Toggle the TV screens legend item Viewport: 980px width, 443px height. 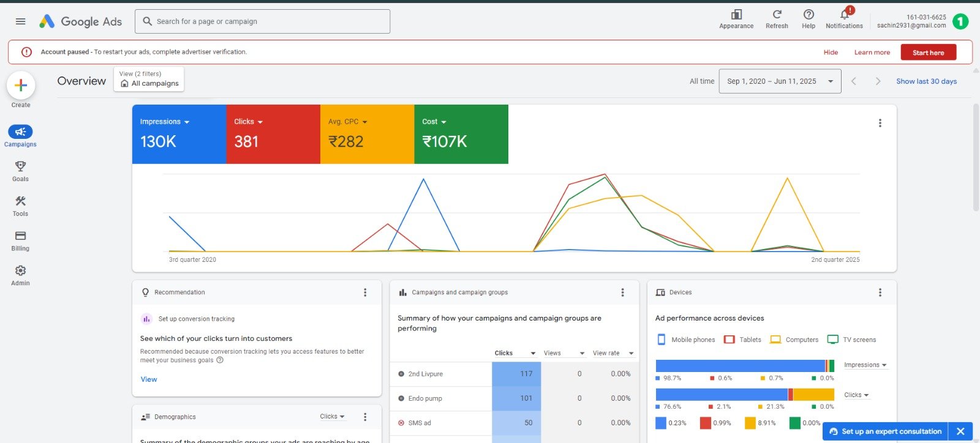point(851,340)
